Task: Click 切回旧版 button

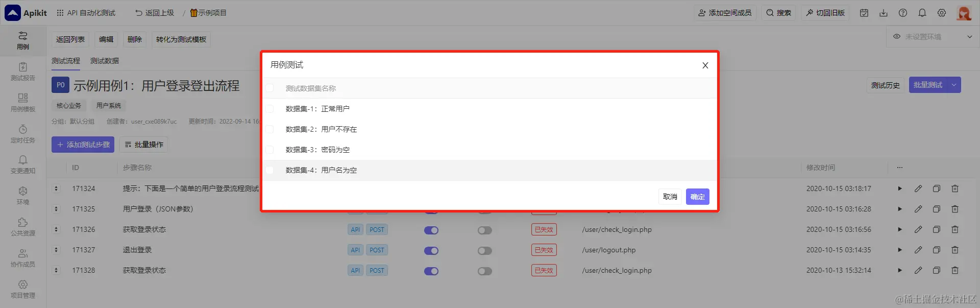Action: click(x=825, y=13)
